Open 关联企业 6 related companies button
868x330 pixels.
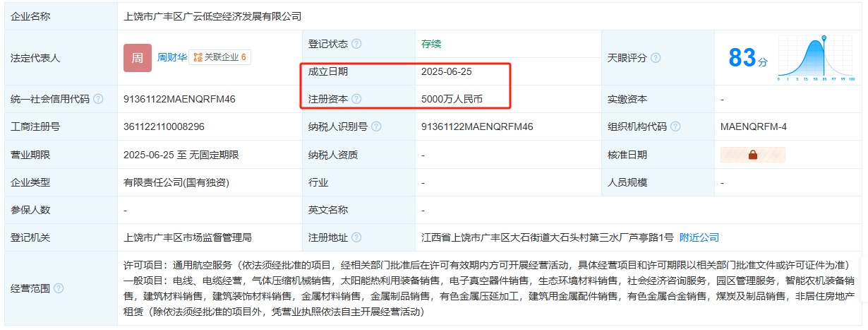[x=220, y=58]
